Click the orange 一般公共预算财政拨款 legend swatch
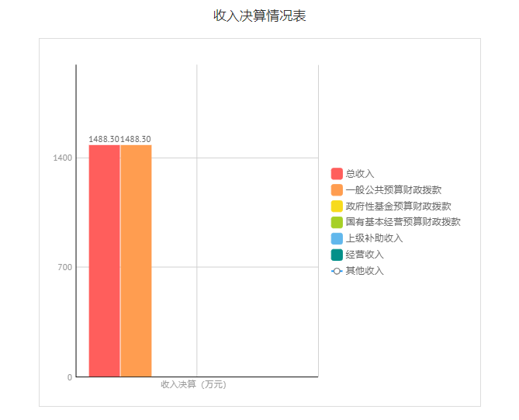 tap(337, 190)
